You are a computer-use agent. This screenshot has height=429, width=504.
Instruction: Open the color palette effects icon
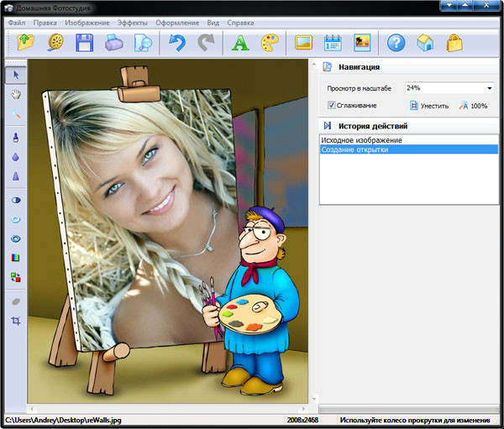click(x=269, y=43)
